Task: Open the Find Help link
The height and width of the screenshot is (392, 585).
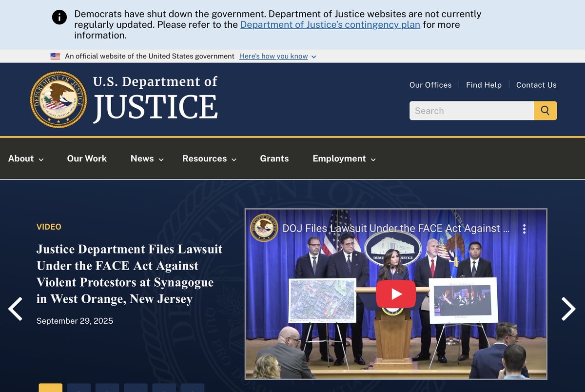Action: (484, 85)
